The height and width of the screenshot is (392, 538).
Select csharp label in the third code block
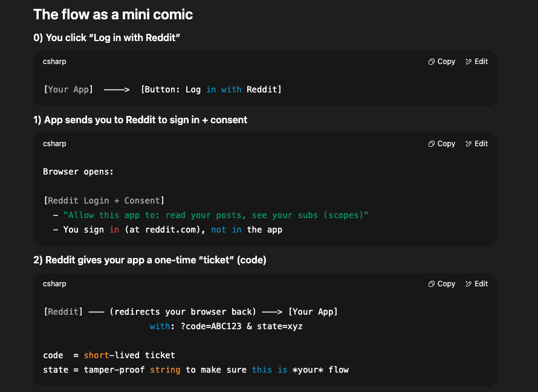(x=54, y=284)
